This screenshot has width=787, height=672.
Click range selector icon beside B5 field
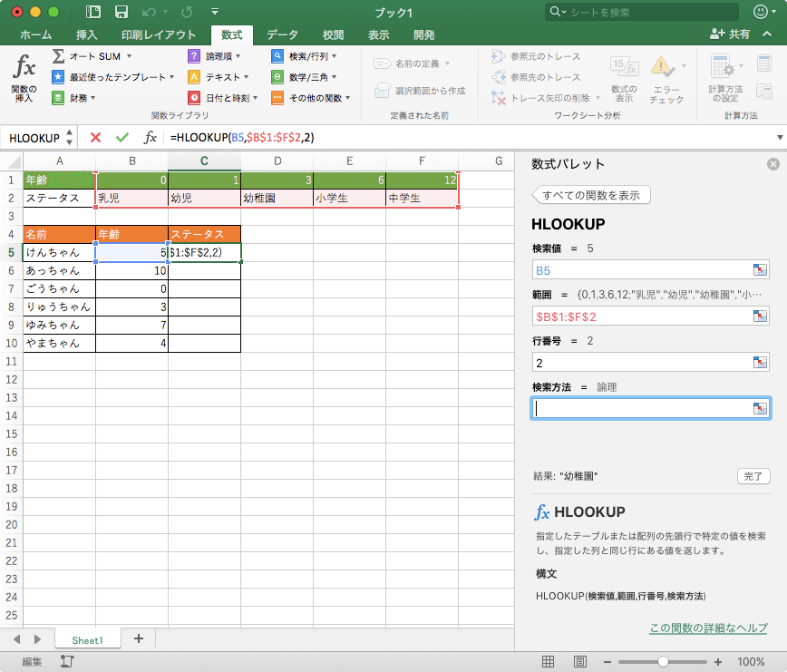coord(760,270)
